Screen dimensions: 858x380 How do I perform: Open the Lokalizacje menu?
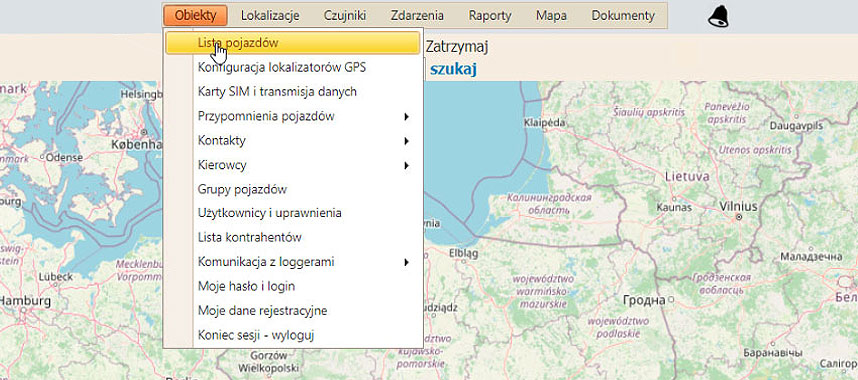tap(270, 15)
